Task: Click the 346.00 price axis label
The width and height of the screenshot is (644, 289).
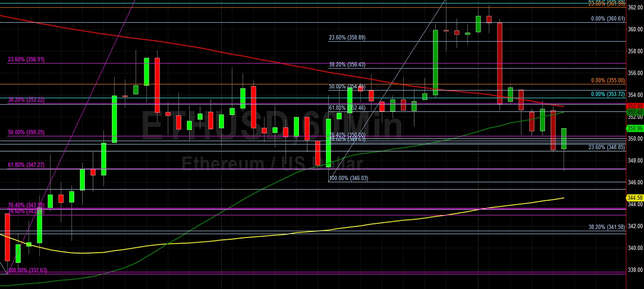Action: pyautogui.click(x=636, y=182)
